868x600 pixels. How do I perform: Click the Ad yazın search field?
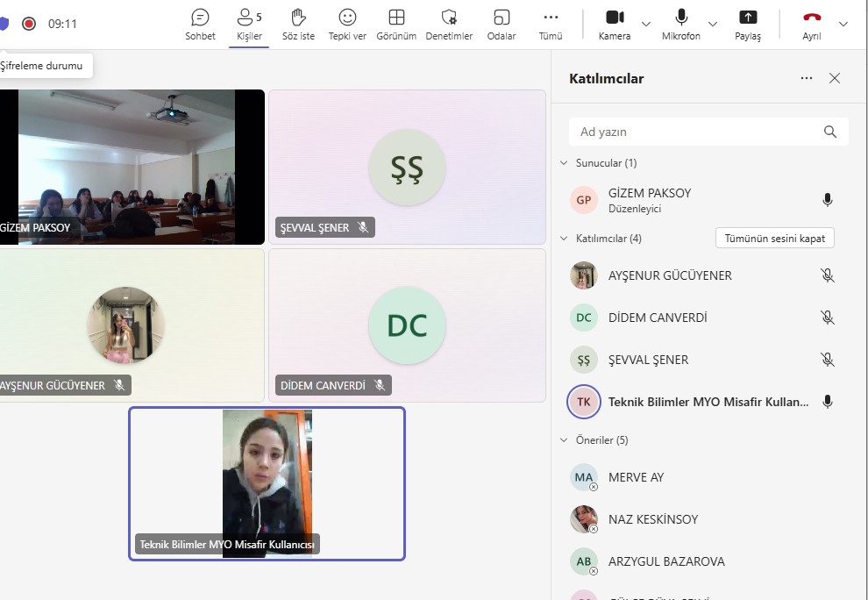click(x=697, y=132)
